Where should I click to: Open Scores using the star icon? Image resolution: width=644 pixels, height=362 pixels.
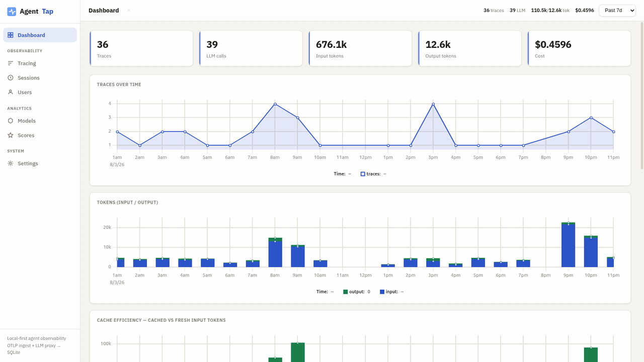11,135
